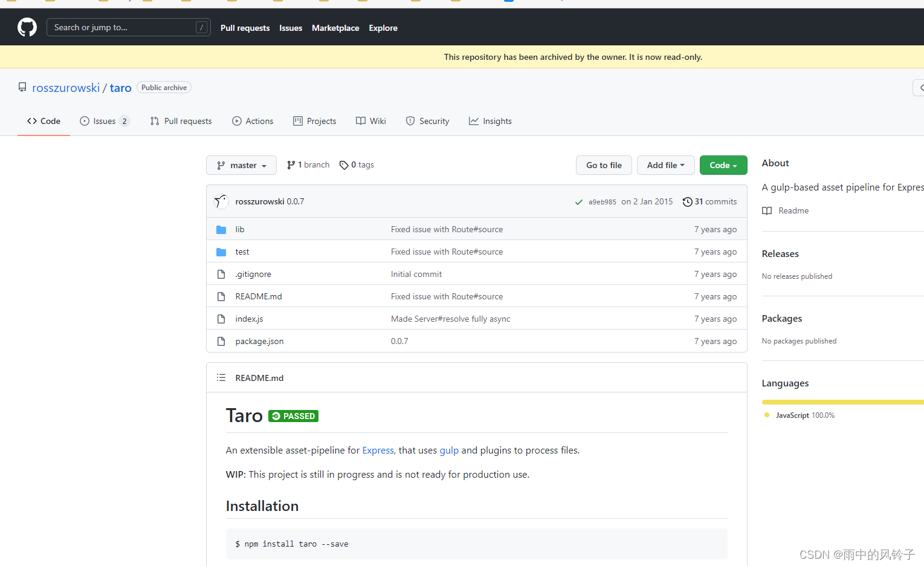
Task: Click the rosszurowski avatar in commit row
Action: tap(221, 201)
